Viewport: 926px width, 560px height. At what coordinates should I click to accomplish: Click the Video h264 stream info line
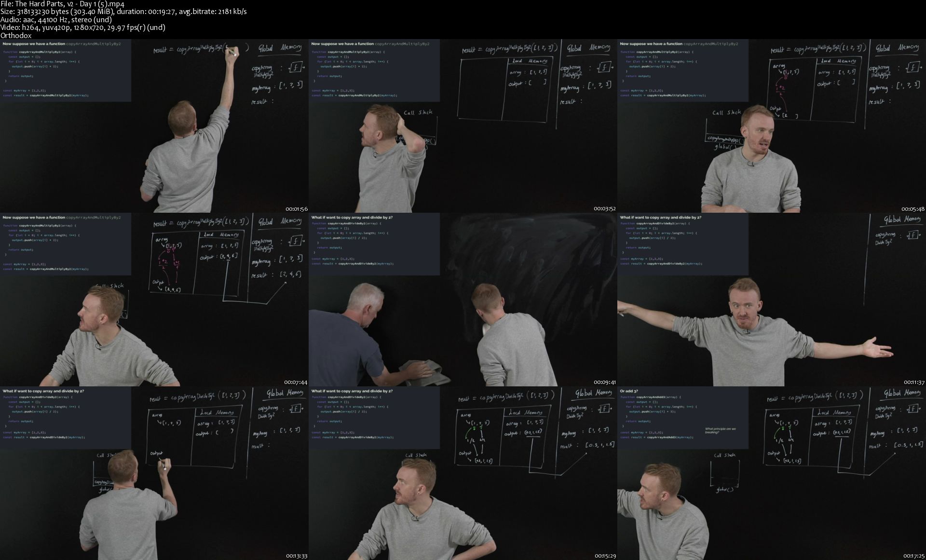tap(82, 27)
